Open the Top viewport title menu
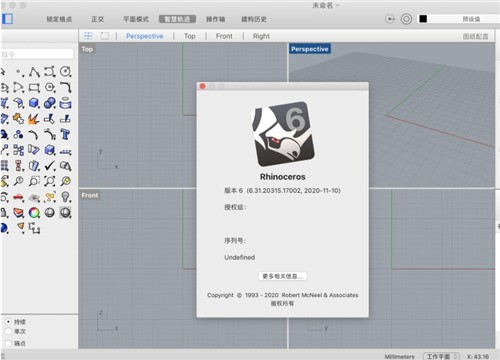Viewport: 500px width, 360px height. click(87, 49)
